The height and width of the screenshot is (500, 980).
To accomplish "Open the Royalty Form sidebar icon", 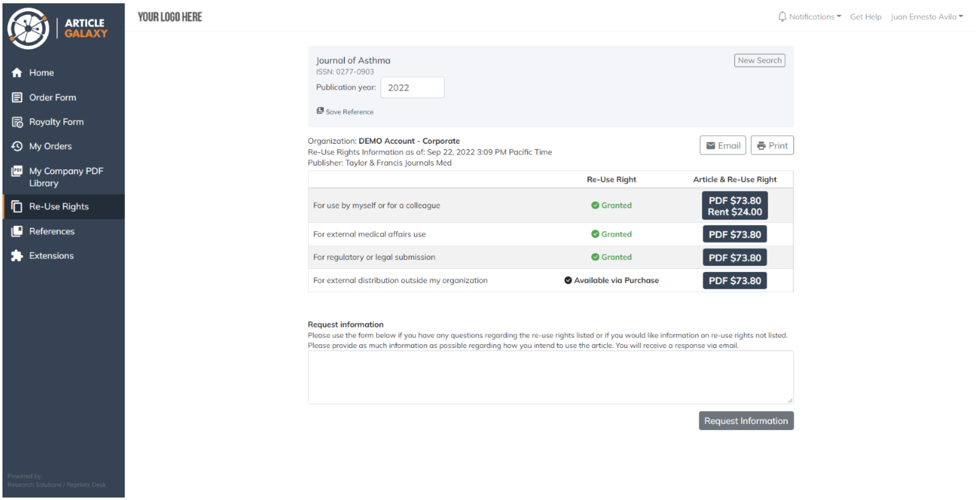I will [17, 122].
